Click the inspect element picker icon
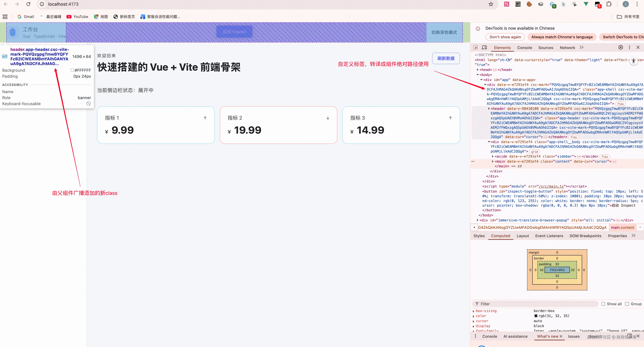The width and height of the screenshot is (644, 347). (475, 47)
